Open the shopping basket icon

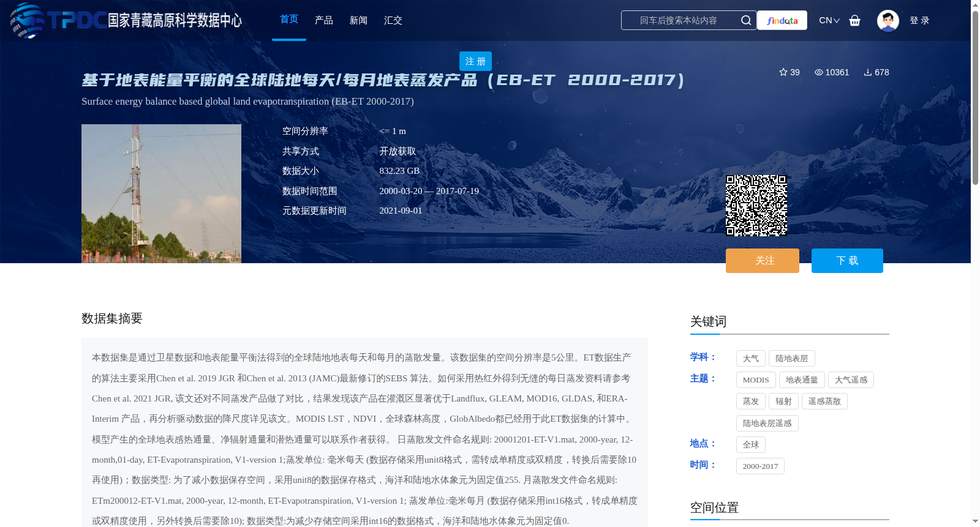click(x=854, y=20)
